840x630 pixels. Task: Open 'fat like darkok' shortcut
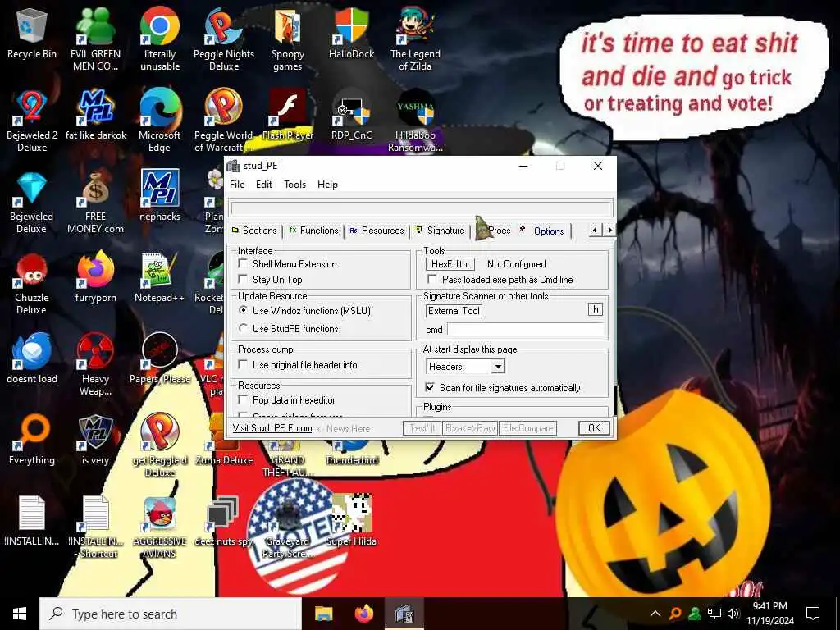[x=96, y=115]
